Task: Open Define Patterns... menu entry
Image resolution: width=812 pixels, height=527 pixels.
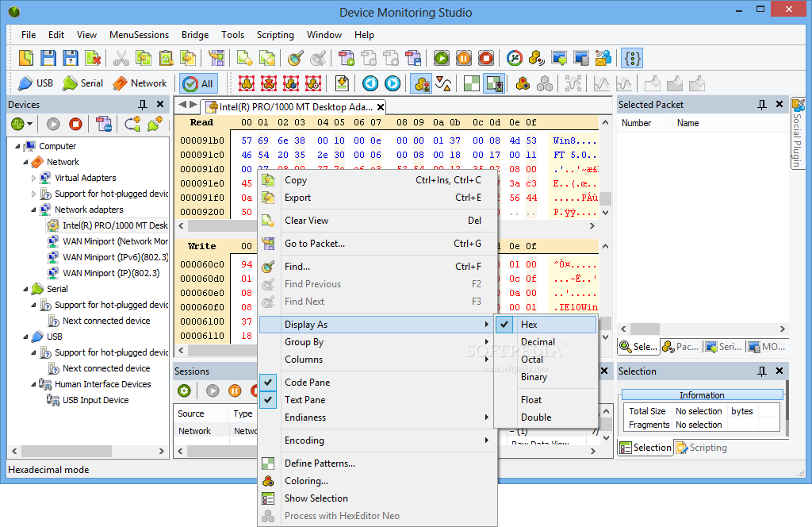Action: (378, 464)
